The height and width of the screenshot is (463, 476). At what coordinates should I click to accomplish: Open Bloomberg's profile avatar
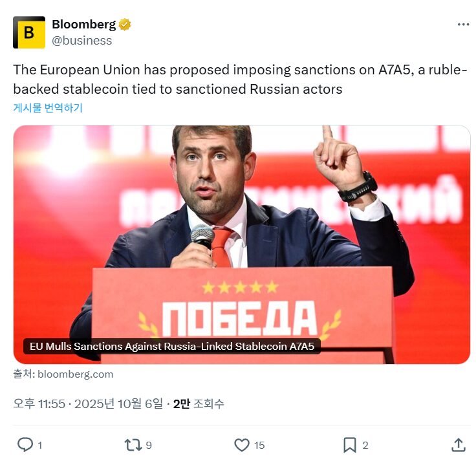click(x=29, y=32)
